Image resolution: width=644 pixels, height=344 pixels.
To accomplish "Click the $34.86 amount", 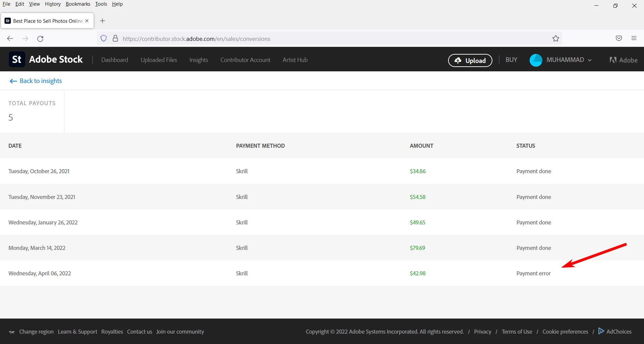I will point(418,171).
